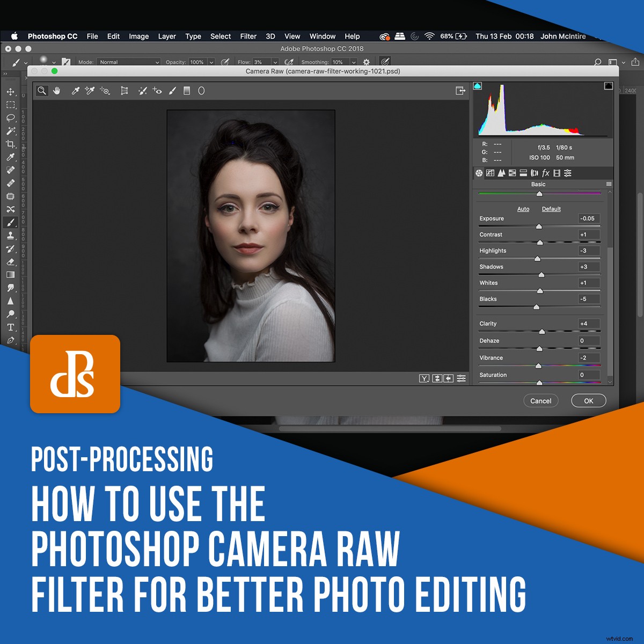Toggle the highlight clipping warning on the histogram

(608, 85)
